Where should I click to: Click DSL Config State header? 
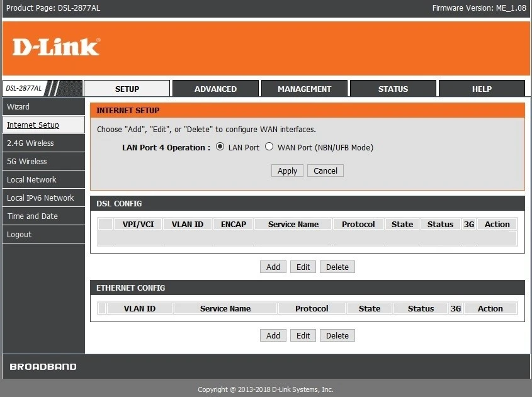pyautogui.click(x=402, y=225)
